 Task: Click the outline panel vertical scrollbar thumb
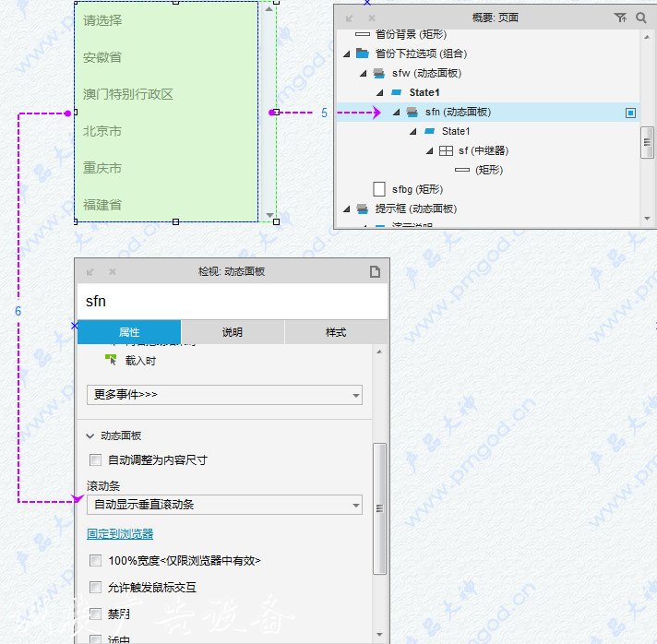[647, 142]
